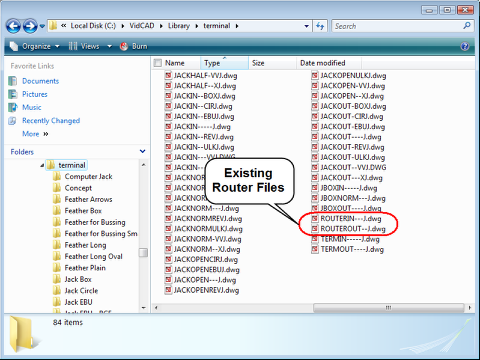
Task: Select Feather Box folder
Action: (83, 211)
